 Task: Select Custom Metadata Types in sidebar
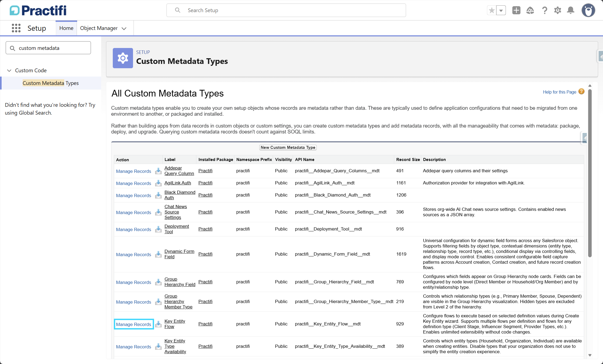click(51, 83)
